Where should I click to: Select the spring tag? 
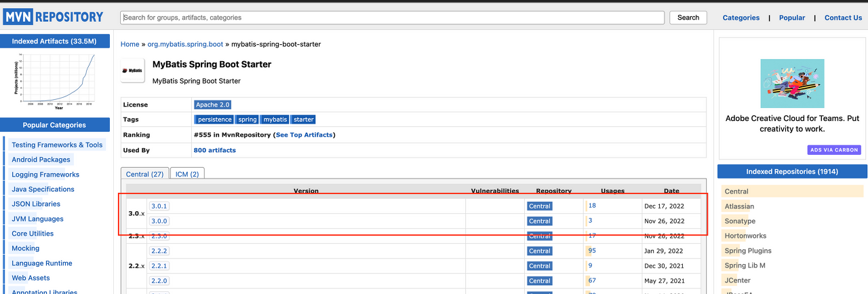248,120
